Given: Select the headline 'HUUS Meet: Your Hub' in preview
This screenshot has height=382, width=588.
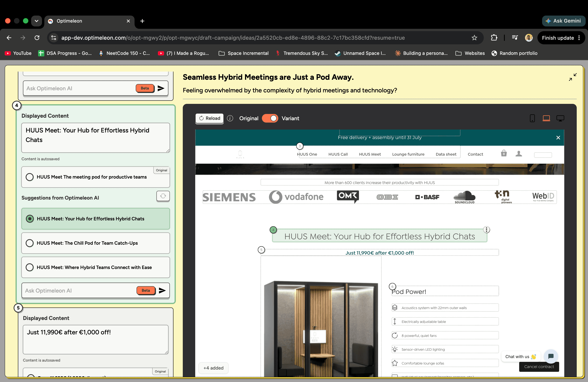Looking at the screenshot, I should point(380,236).
